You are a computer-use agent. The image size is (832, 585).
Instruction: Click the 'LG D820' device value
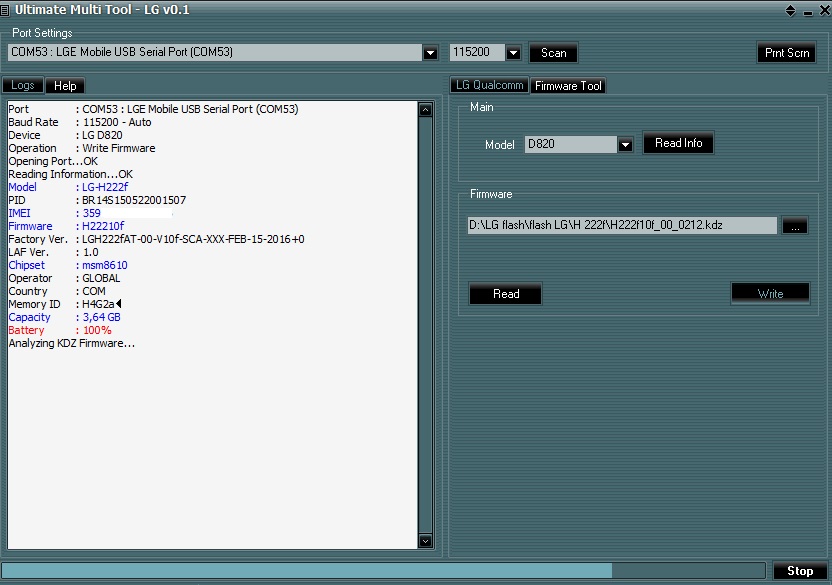coord(102,135)
